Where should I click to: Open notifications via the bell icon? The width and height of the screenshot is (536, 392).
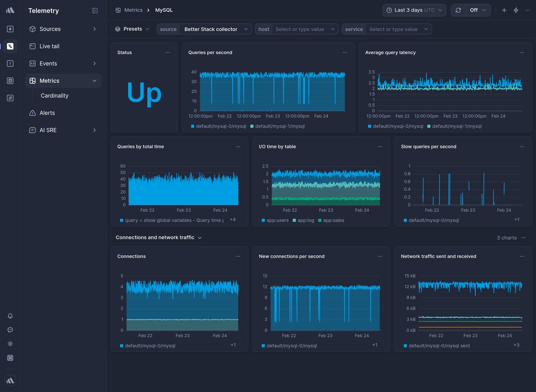coord(10,316)
